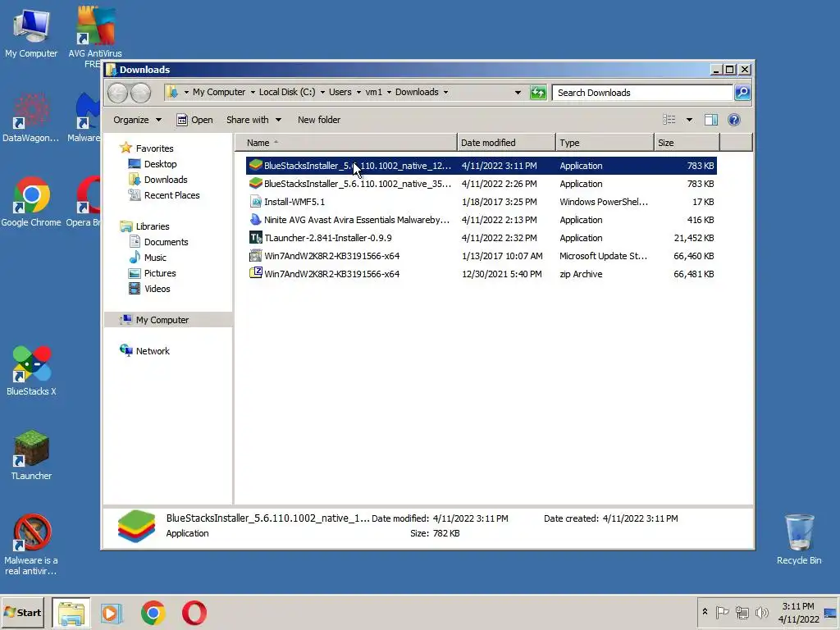Open the Videos library
Screen dimensions: 840x630
157,289
